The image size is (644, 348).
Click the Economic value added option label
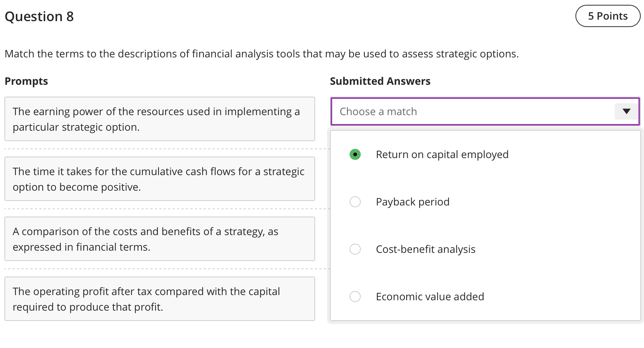(x=430, y=297)
